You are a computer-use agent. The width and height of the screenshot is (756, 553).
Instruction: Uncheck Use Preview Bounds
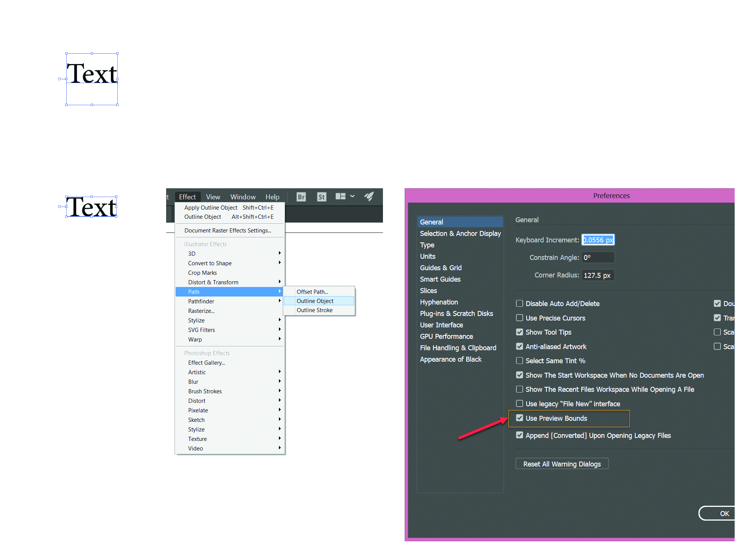[x=519, y=418]
